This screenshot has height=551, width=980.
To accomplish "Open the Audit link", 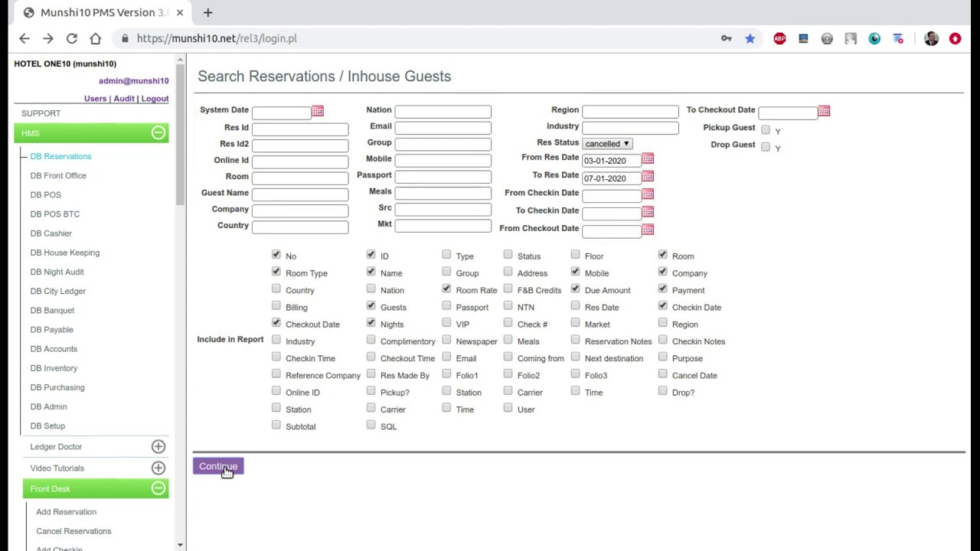I will [124, 99].
